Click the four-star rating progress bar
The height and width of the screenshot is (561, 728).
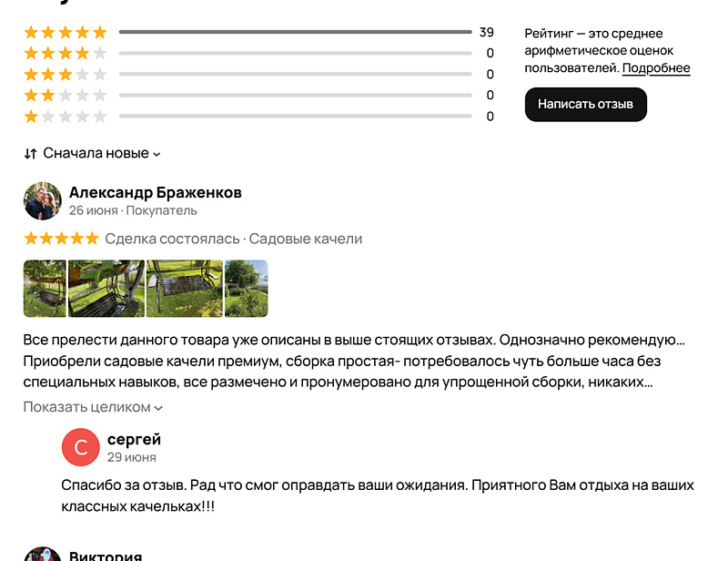[295, 53]
